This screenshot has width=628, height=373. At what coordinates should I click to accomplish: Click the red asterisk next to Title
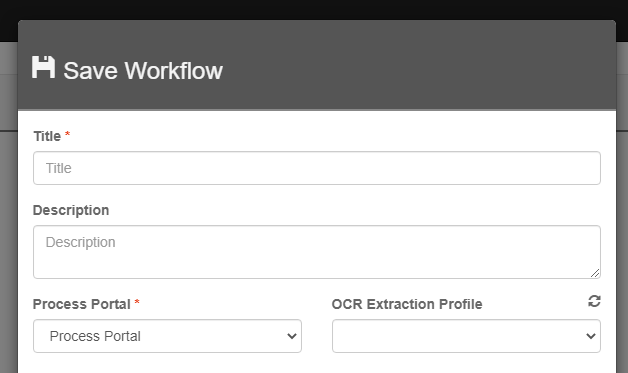pyautogui.click(x=67, y=134)
